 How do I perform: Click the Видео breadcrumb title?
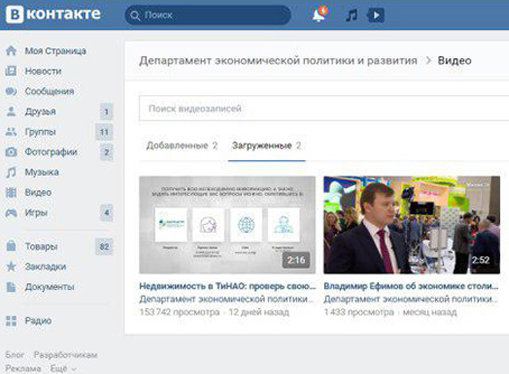(454, 61)
